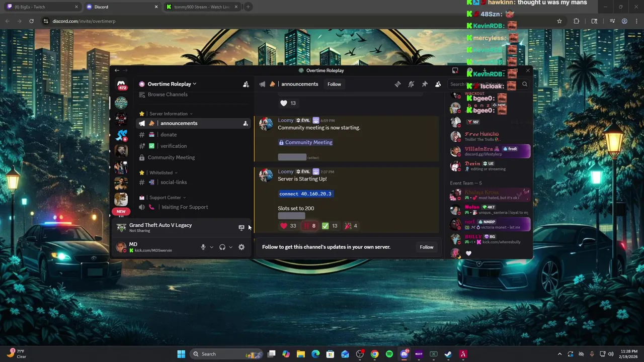This screenshot has height=362, width=644.
Task: Switch to the tommy900 Stream browser tab
Action: pos(203,7)
